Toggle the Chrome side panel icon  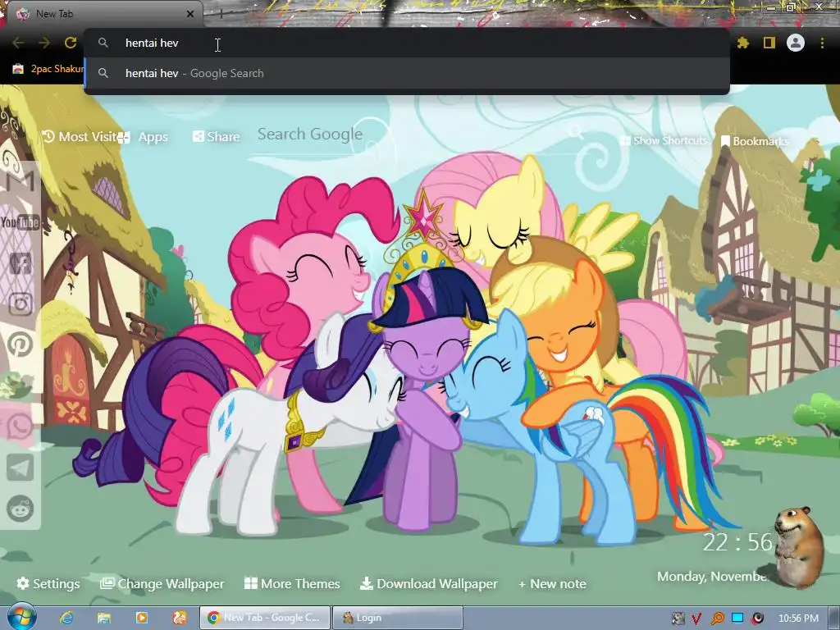[x=769, y=43]
